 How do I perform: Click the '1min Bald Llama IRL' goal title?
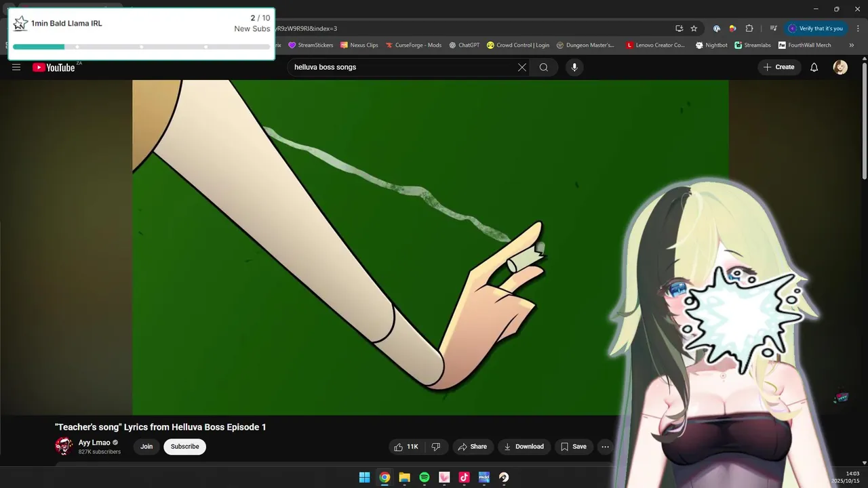coord(66,24)
